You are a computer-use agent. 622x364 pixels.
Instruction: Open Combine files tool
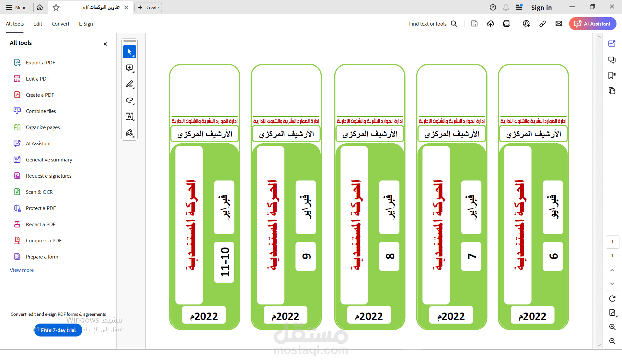click(x=35, y=111)
